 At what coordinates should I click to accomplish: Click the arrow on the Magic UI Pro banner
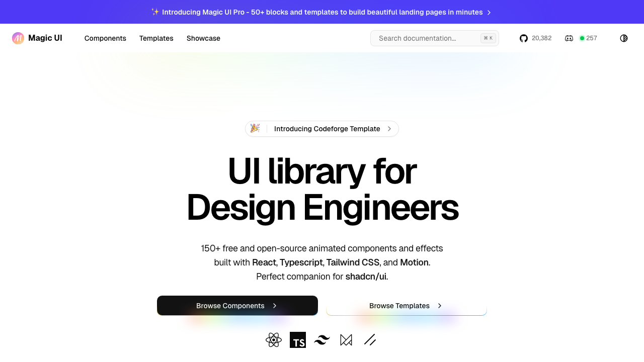[x=489, y=12]
